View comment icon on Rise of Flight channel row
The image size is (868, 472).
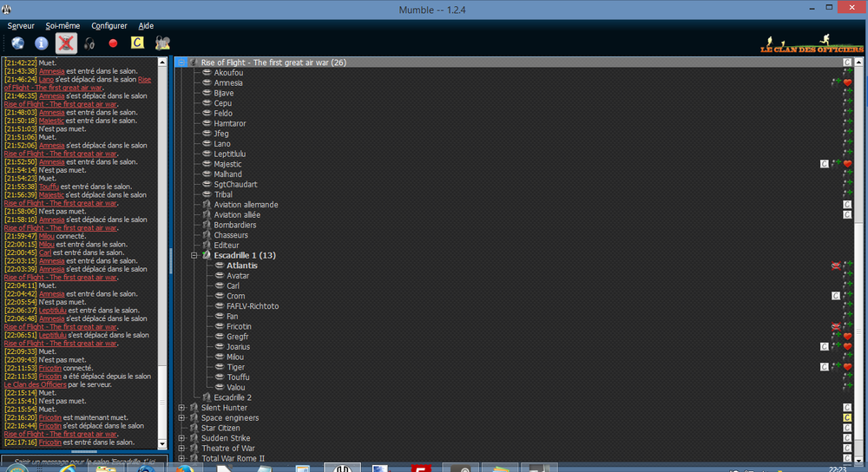coord(847,62)
